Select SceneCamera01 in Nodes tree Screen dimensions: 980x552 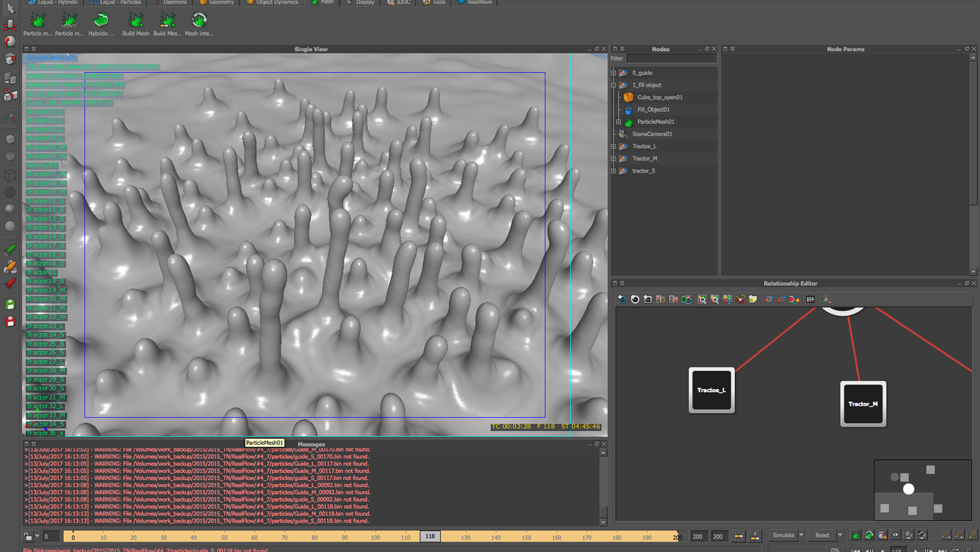coord(652,134)
